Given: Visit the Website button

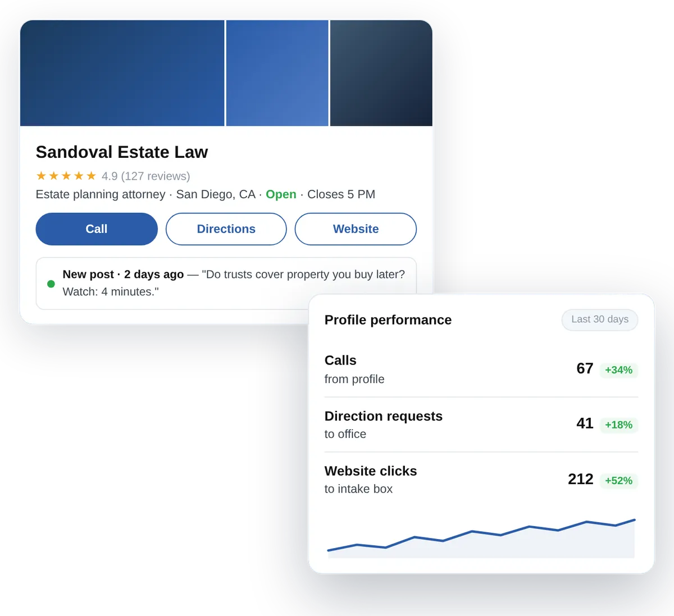Looking at the screenshot, I should click(356, 229).
